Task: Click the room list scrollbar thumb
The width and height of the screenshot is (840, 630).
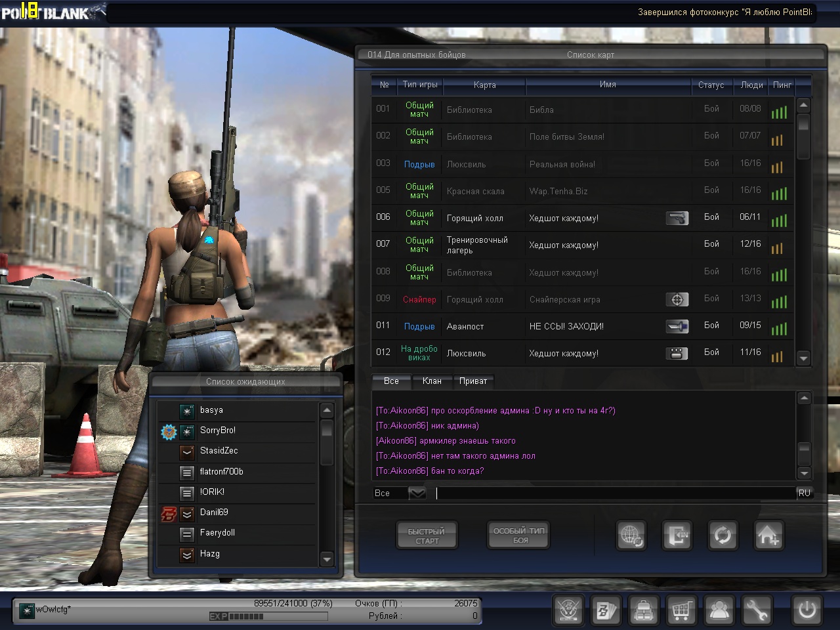Action: pos(803,136)
